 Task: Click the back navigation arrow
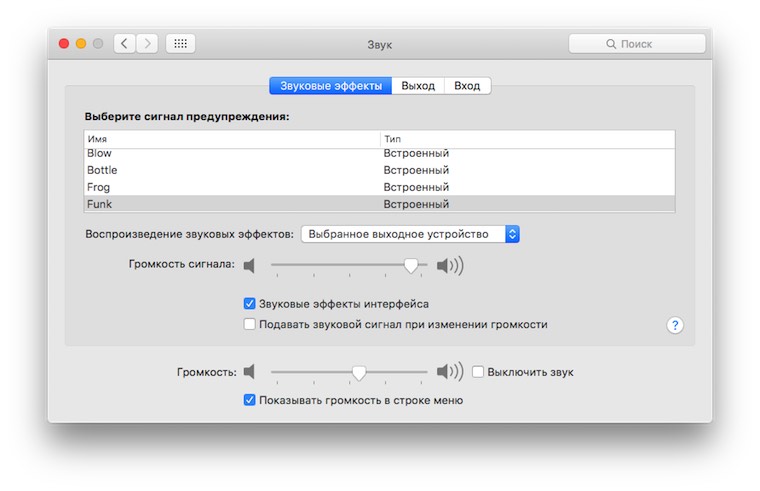(125, 44)
